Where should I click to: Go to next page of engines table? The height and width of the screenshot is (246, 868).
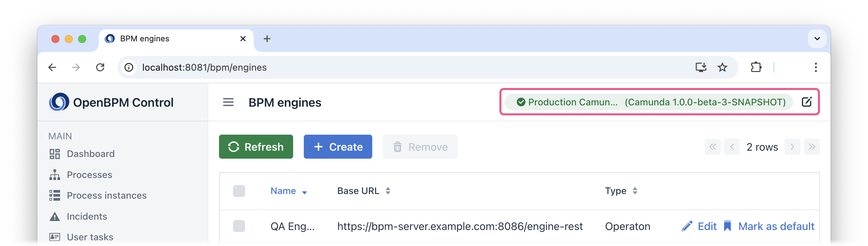pyautogui.click(x=793, y=147)
